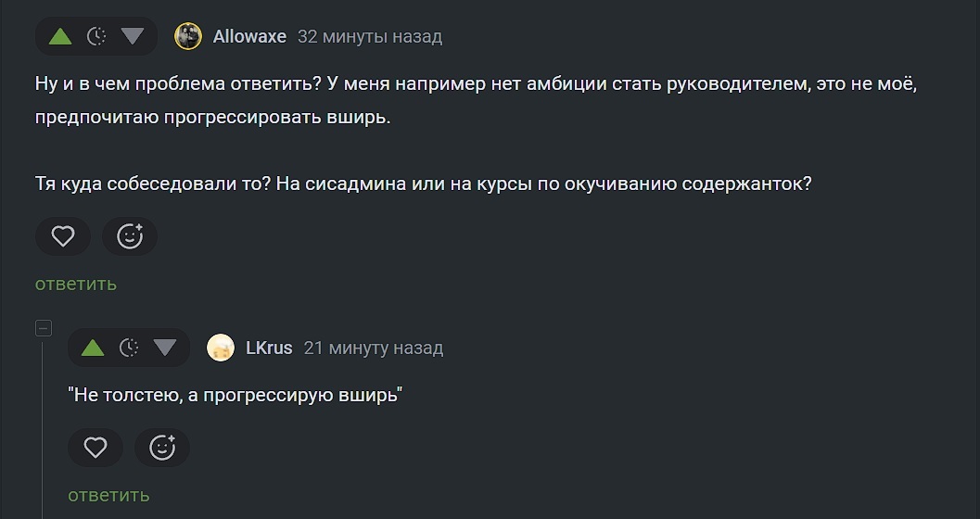Reply to the LKrus comment

pos(108,496)
